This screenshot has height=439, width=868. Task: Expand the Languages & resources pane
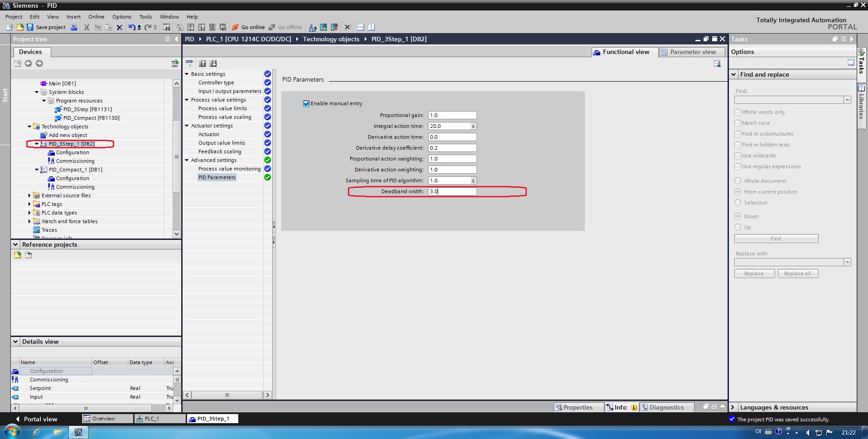[x=733, y=407]
